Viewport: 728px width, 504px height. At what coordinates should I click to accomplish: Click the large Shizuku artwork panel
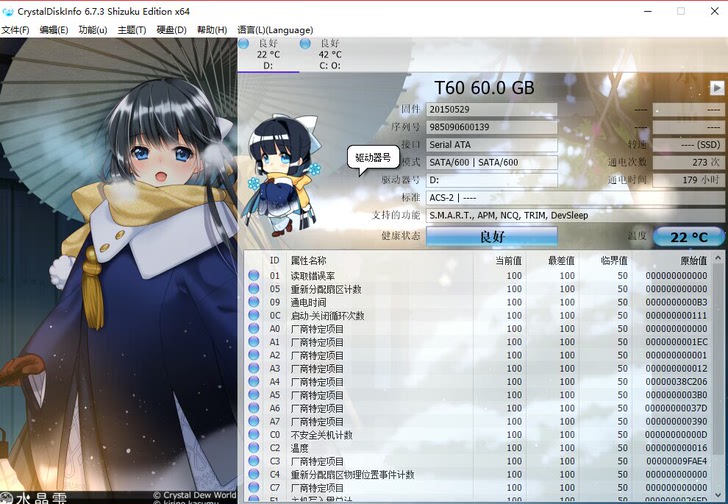tap(118, 271)
